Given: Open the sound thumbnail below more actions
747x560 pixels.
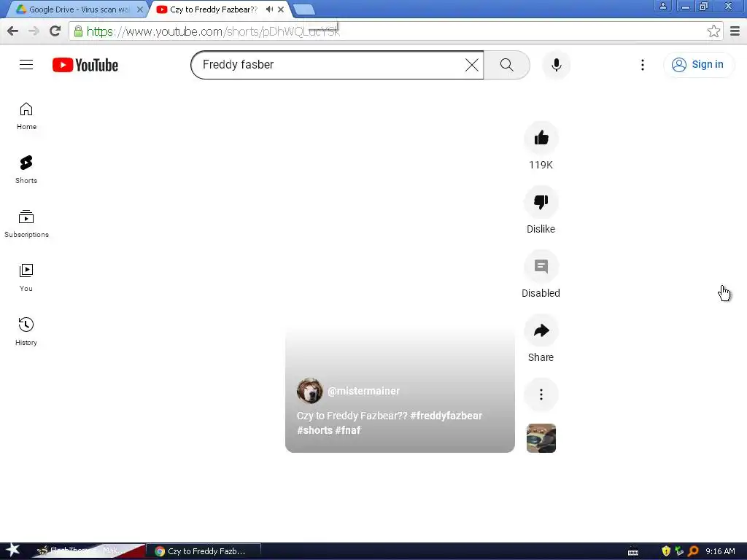Looking at the screenshot, I should [541, 438].
